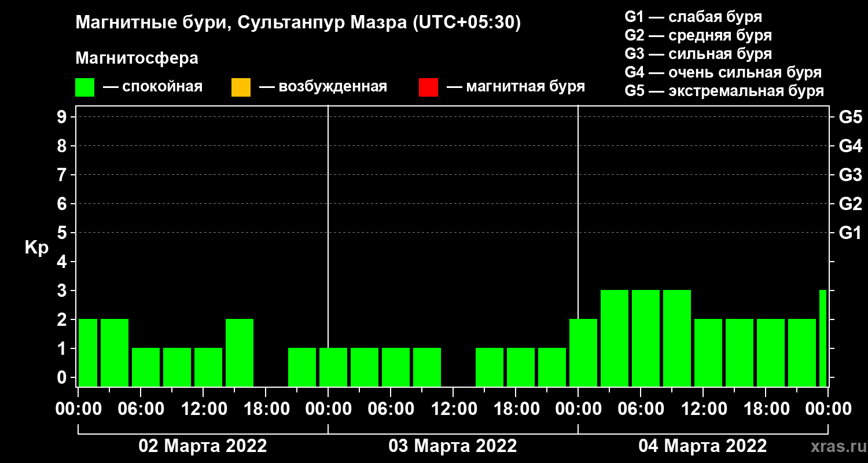Click the right-axis 'G4' label
Screen dimensions: 868x463
pos(850,146)
